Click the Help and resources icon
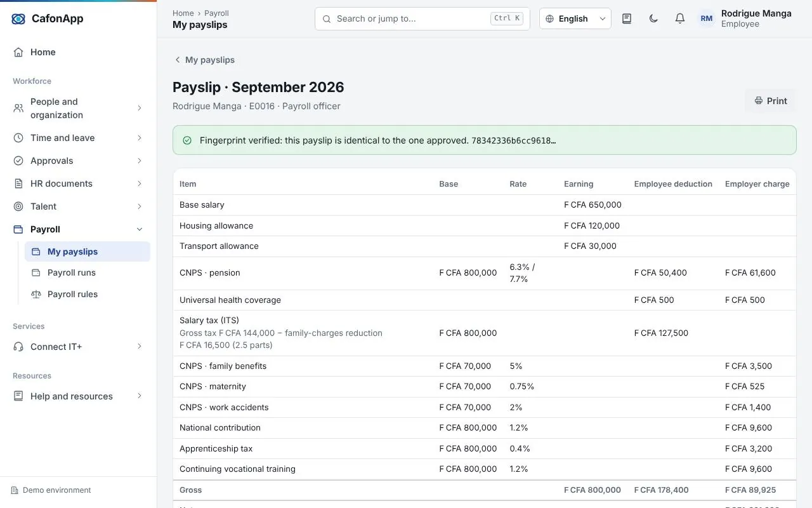812x508 pixels. coord(18,396)
